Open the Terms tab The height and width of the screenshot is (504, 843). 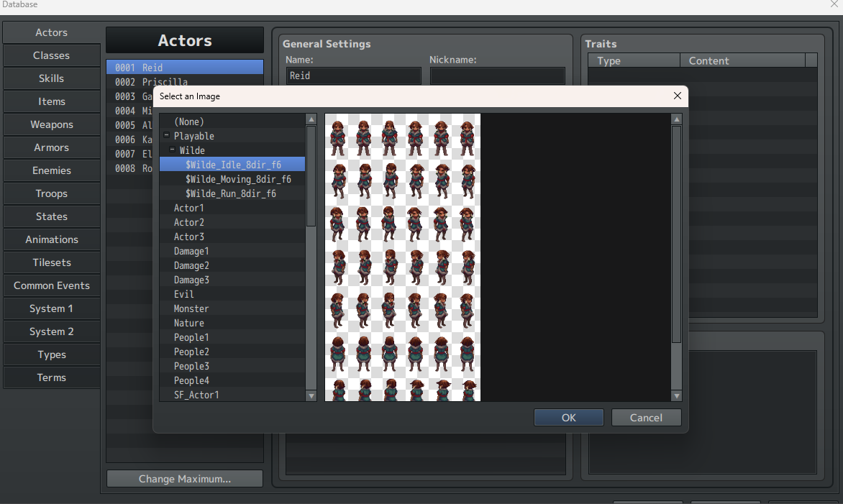[x=52, y=377]
